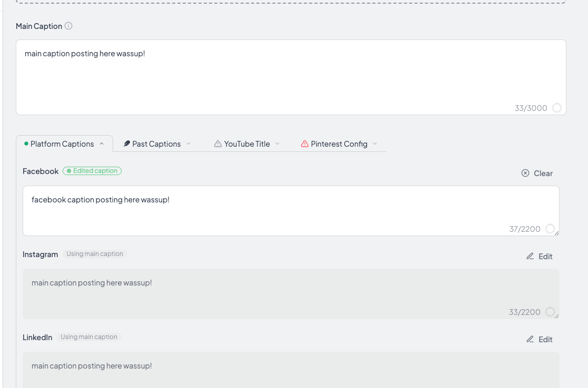Click the Instagram platform label
This screenshot has width=588, height=388.
pyautogui.click(x=40, y=254)
